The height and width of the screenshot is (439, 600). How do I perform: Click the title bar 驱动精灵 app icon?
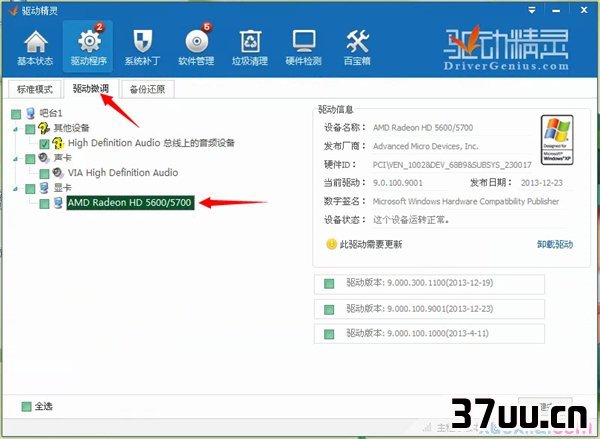(13, 10)
